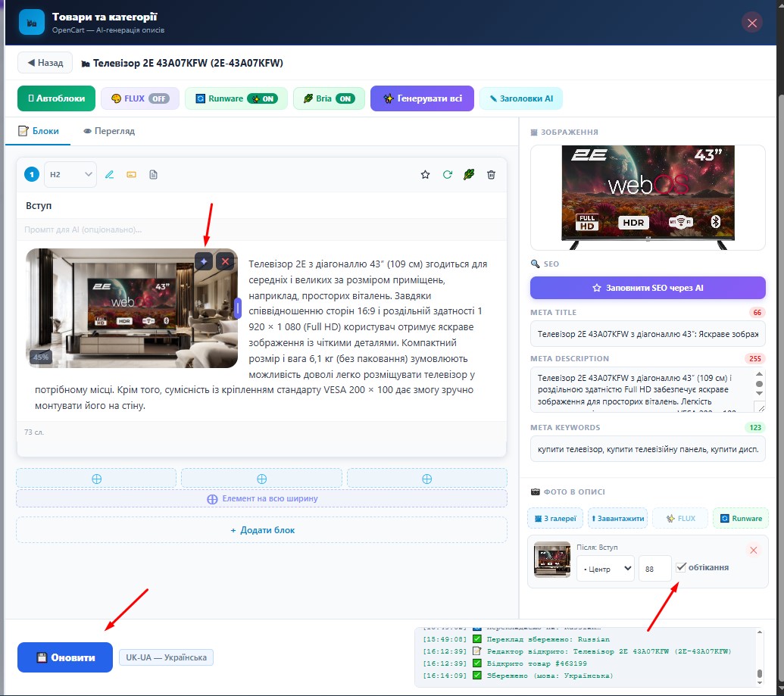Click the '73 сл.' word count
784x696 pixels.
[34, 432]
